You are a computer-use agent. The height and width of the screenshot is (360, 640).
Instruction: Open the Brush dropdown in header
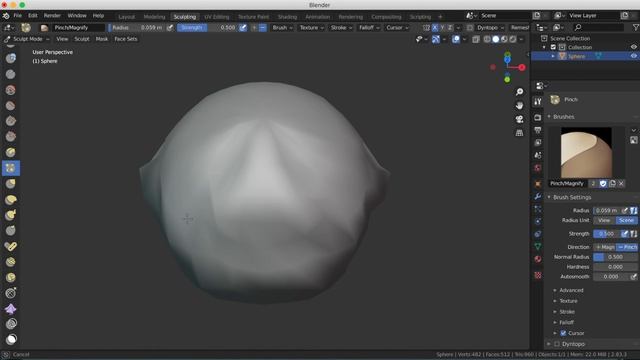(282, 28)
